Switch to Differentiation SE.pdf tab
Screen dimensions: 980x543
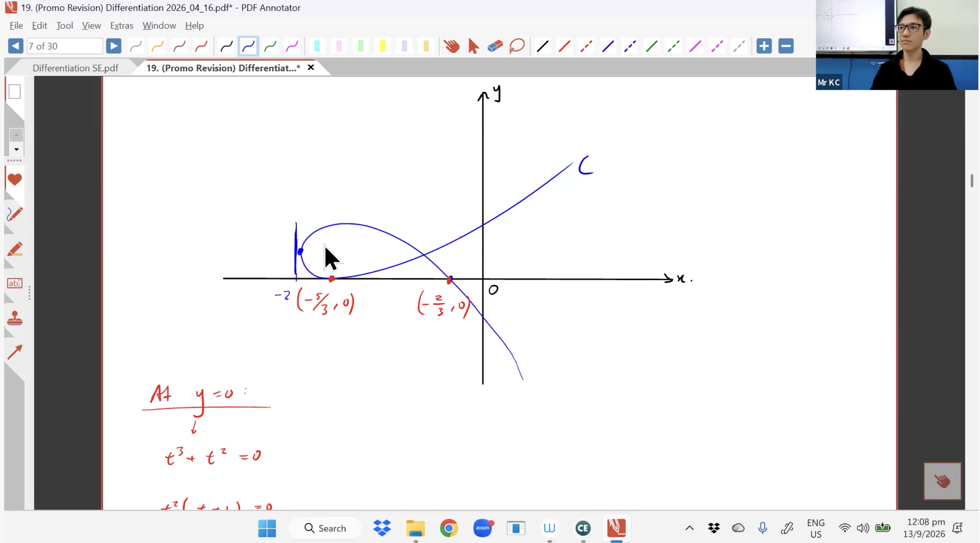click(x=75, y=68)
